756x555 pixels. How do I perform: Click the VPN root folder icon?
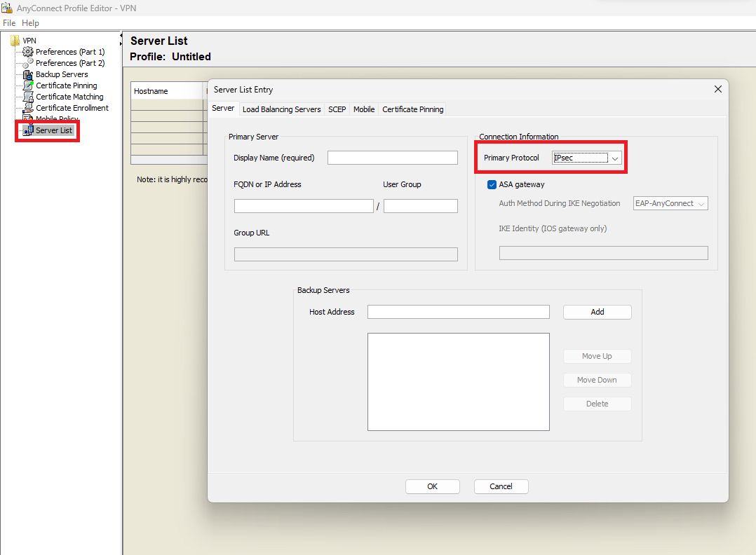point(15,40)
